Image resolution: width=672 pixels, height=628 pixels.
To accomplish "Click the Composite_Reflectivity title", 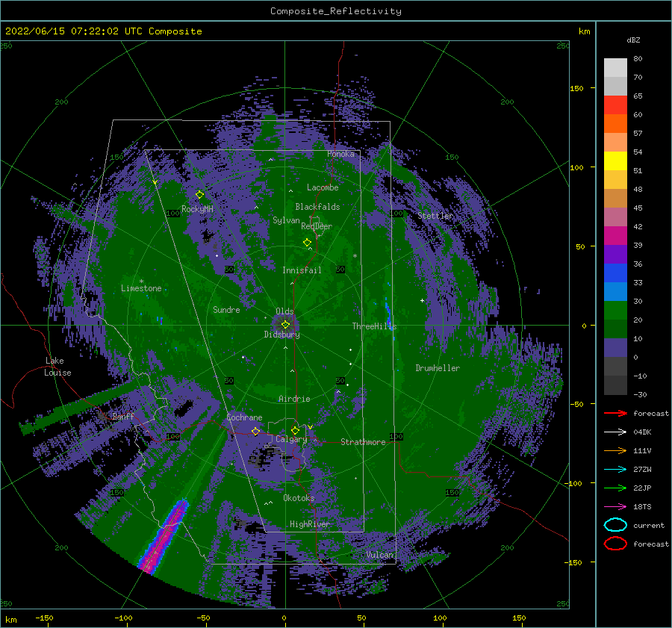I will 335,11.
